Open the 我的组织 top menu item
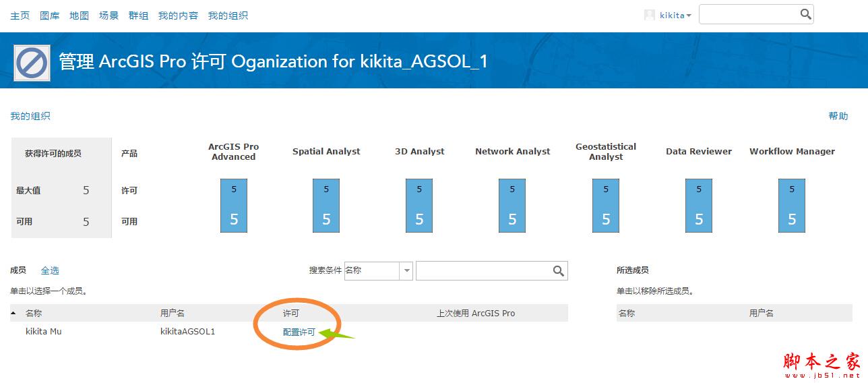This screenshot has height=383, width=868. 228,16
